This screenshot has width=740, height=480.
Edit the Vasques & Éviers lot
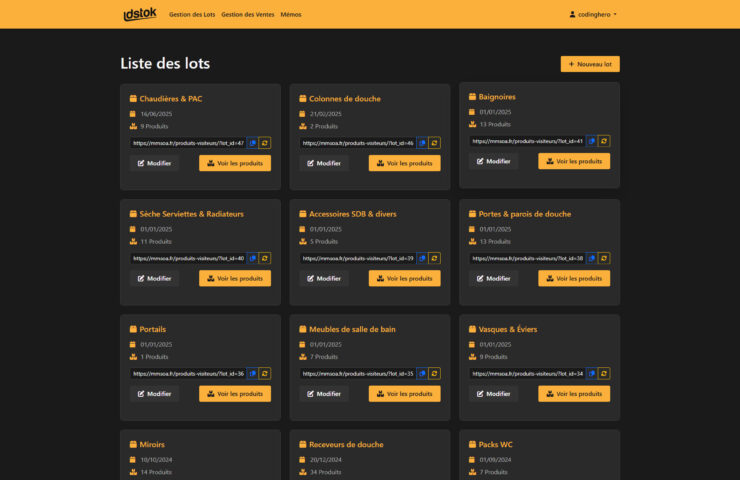pos(493,394)
